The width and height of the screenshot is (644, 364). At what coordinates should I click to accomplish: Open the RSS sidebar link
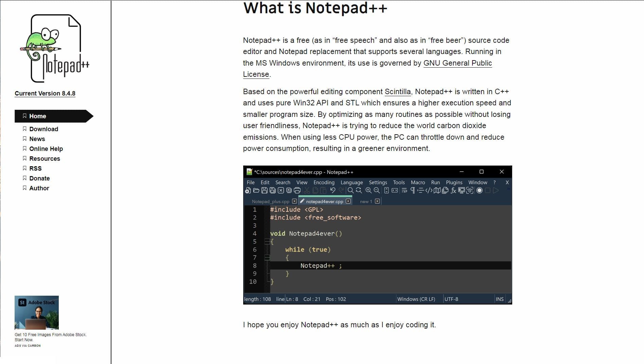(x=35, y=169)
